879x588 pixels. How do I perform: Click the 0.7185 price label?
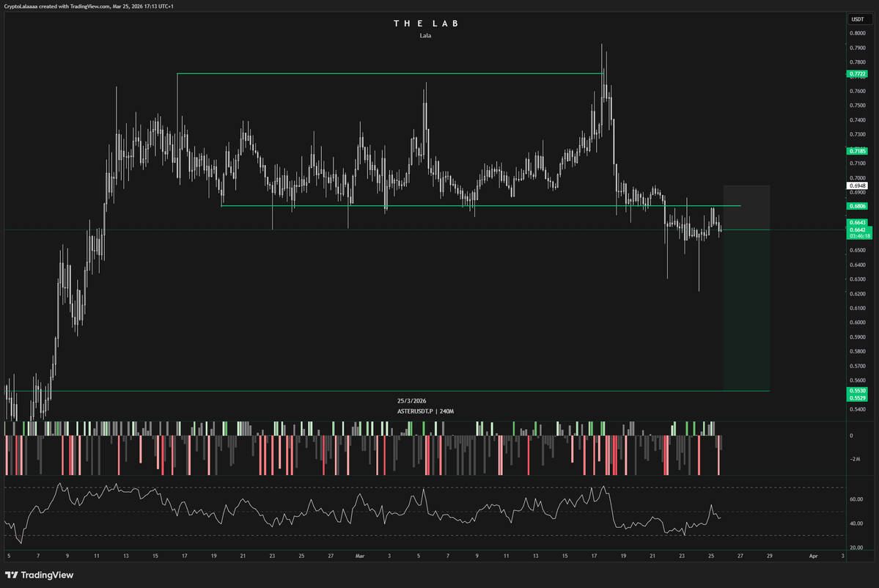(x=856, y=151)
